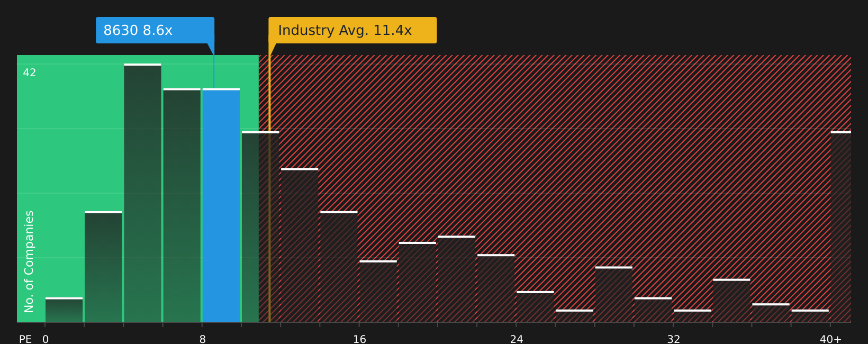Image resolution: width=868 pixels, height=344 pixels.
Task: Click the "32" x-axis tick label
Action: click(x=673, y=339)
